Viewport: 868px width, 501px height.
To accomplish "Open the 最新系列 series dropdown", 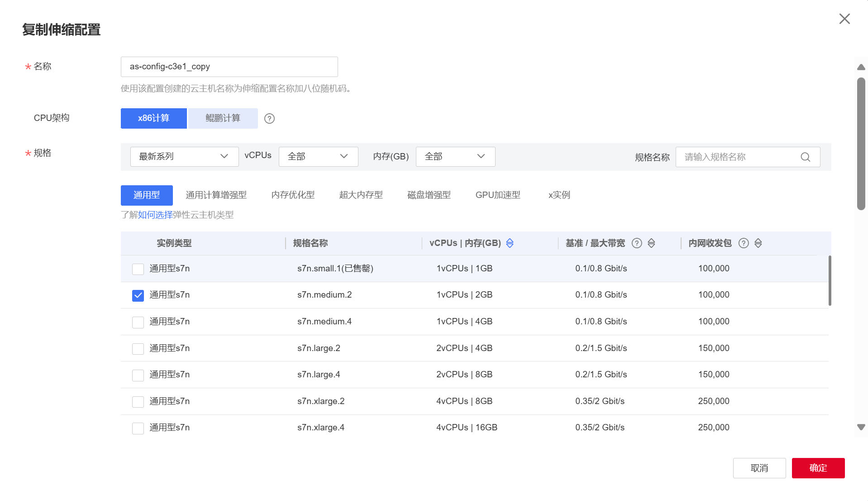I will coord(184,156).
